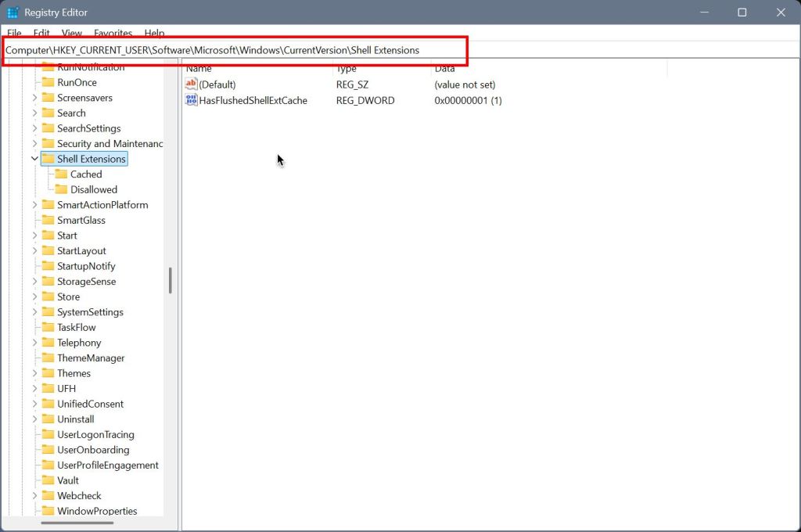The image size is (801, 532).
Task: Click the SearchSettings folder icon
Action: pyautogui.click(x=48, y=128)
